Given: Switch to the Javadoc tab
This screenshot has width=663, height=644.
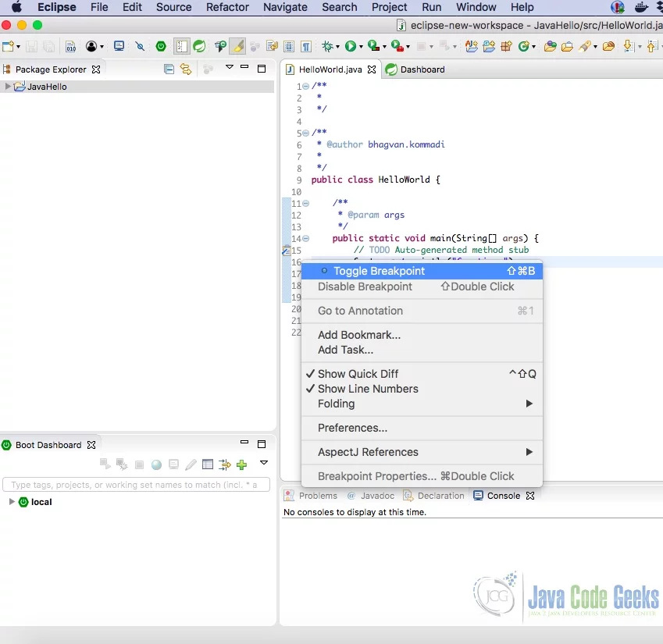Looking at the screenshot, I should click(x=371, y=496).
